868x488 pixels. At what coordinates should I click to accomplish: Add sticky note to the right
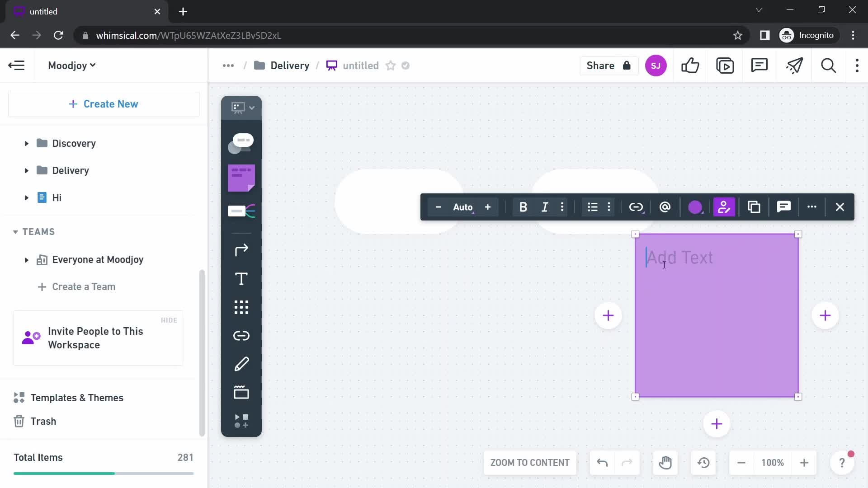[x=826, y=315]
